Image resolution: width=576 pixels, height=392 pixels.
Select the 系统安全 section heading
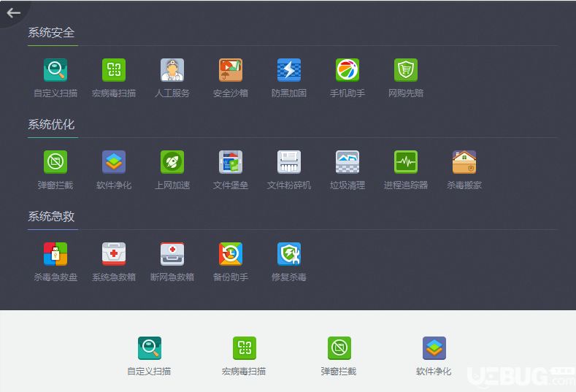(51, 33)
